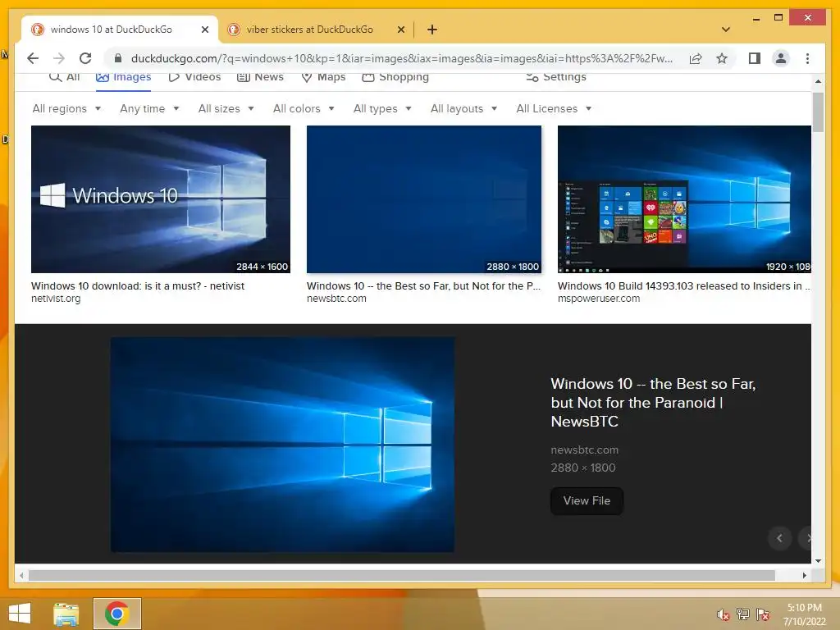The width and height of the screenshot is (840, 630).
Task: Share this page icon in address bar
Action: pyautogui.click(x=696, y=58)
